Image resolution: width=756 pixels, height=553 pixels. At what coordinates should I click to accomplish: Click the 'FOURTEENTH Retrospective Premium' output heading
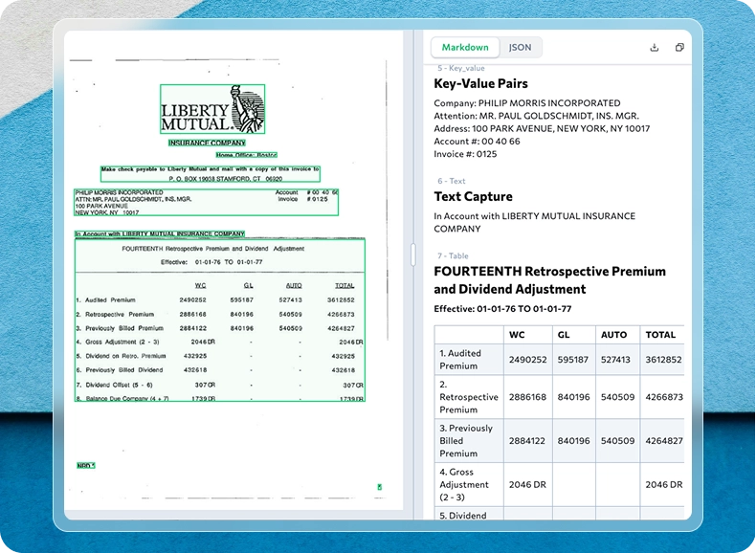(549, 280)
